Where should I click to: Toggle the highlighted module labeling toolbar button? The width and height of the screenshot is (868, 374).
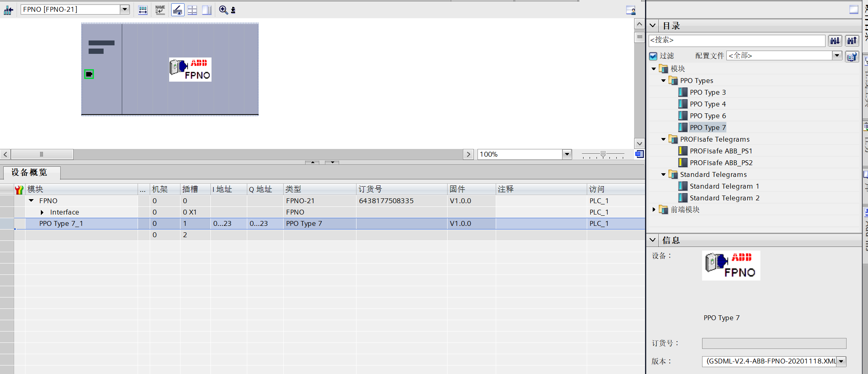coord(178,10)
